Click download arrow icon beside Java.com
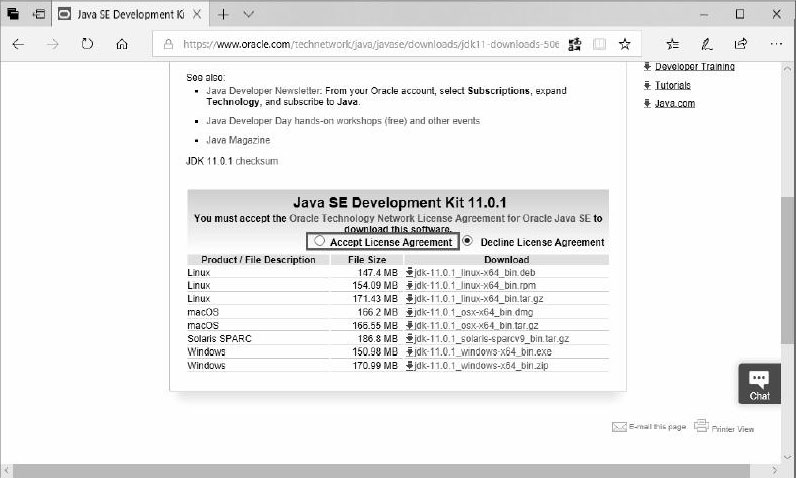796x478 pixels. tap(647, 104)
